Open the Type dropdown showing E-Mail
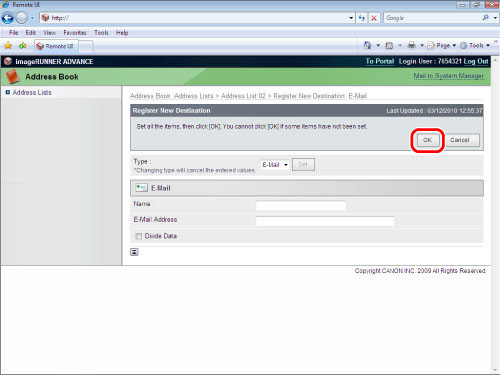Screen dimensions: 500x375 (x=275, y=165)
